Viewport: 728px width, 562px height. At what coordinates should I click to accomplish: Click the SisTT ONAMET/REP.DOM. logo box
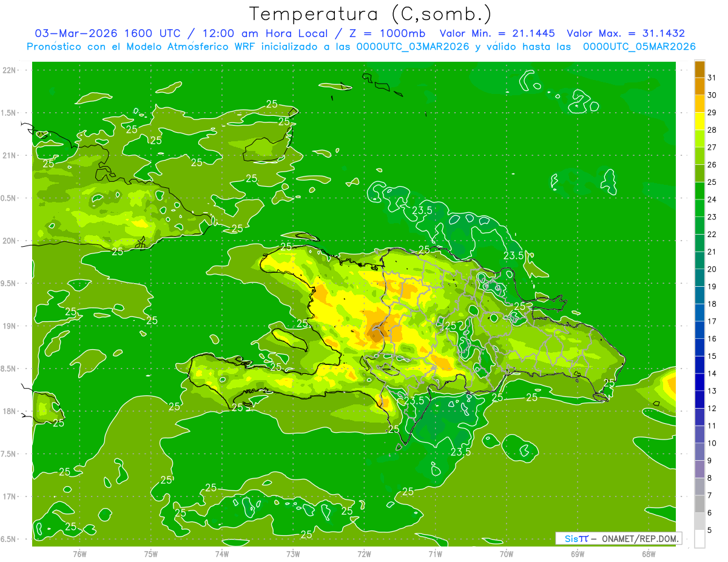618,538
